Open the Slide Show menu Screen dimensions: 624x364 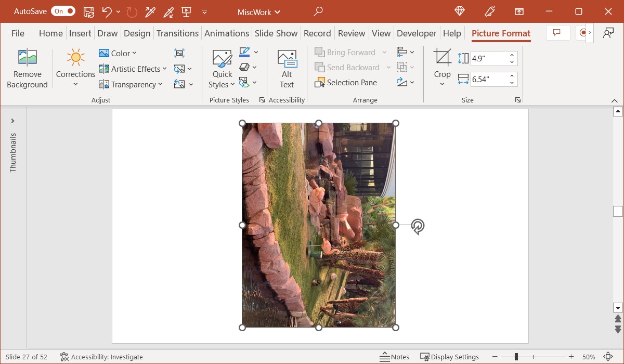(x=276, y=33)
